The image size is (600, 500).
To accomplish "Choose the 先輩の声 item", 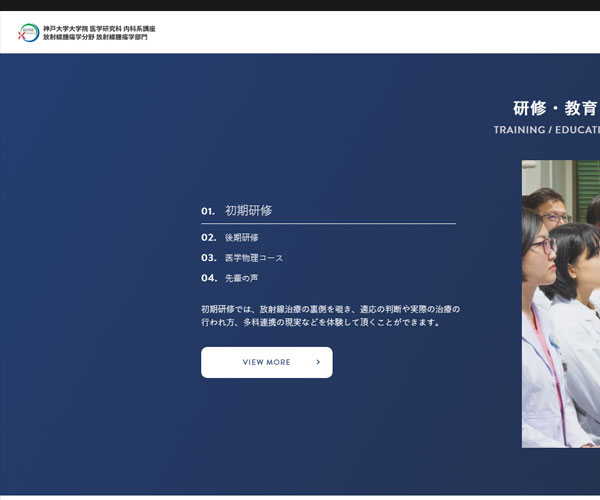I will tap(241, 278).
